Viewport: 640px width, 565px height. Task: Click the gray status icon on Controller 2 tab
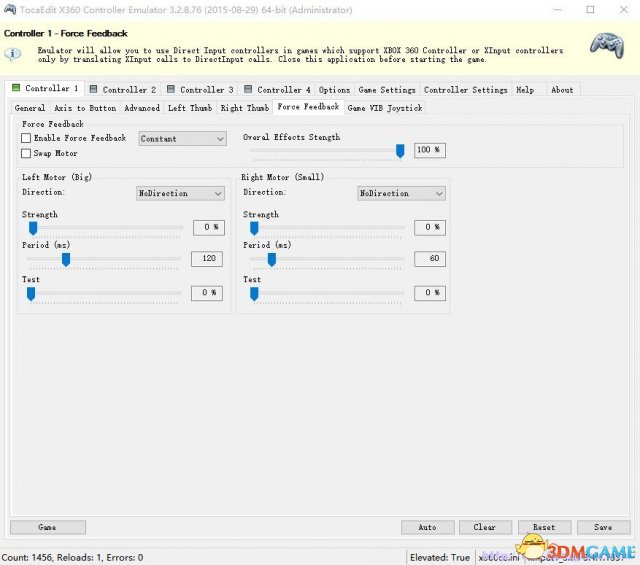[x=93, y=89]
